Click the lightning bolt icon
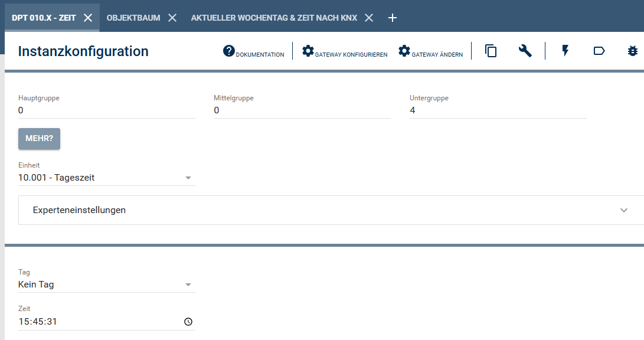The width and height of the screenshot is (644, 340). click(x=565, y=51)
